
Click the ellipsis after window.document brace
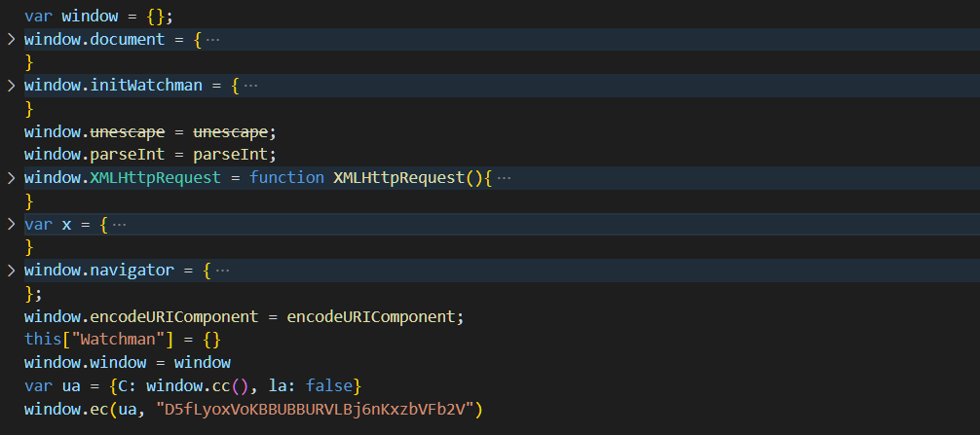pyautogui.click(x=213, y=40)
